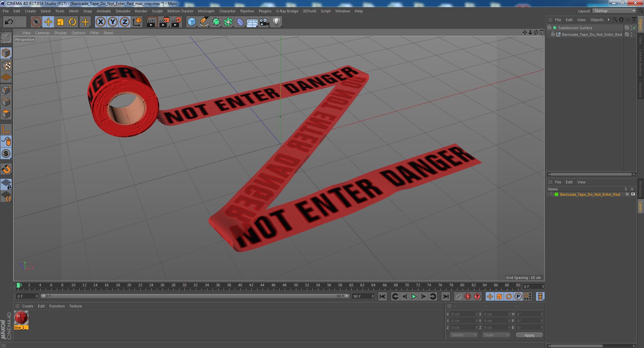Add a Camera object
The height and width of the screenshot is (348, 644).
(264, 22)
